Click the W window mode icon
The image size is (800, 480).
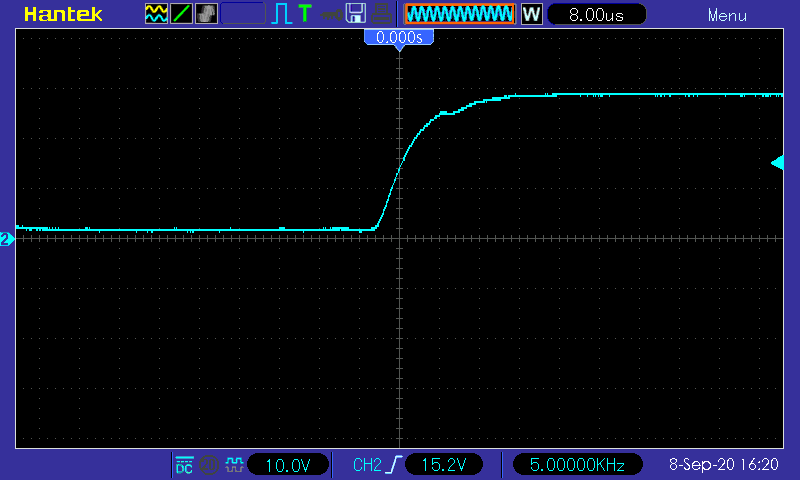[531, 14]
